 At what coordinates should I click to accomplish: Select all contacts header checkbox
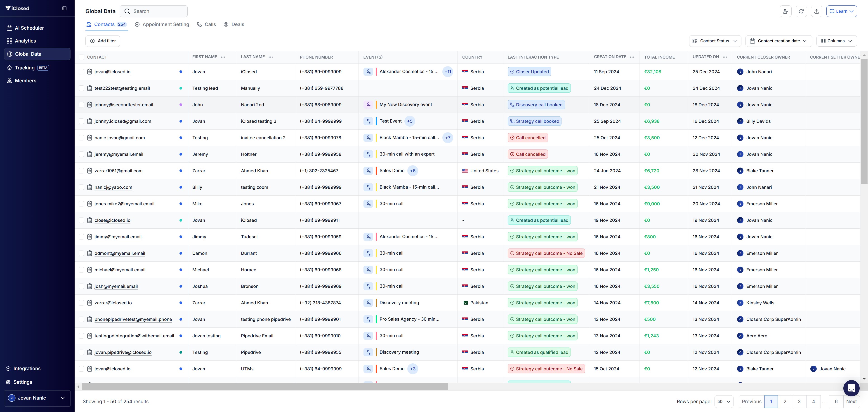point(81,57)
